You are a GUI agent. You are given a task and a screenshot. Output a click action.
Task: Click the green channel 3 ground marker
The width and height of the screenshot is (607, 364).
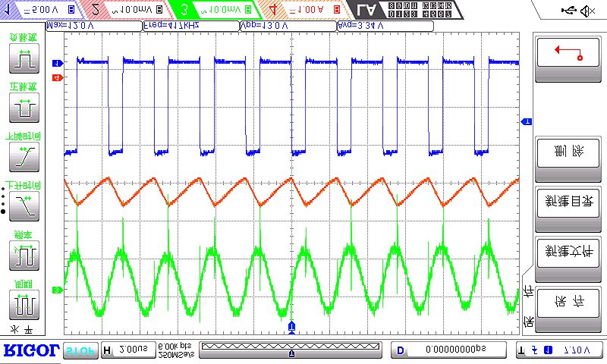click(x=56, y=290)
